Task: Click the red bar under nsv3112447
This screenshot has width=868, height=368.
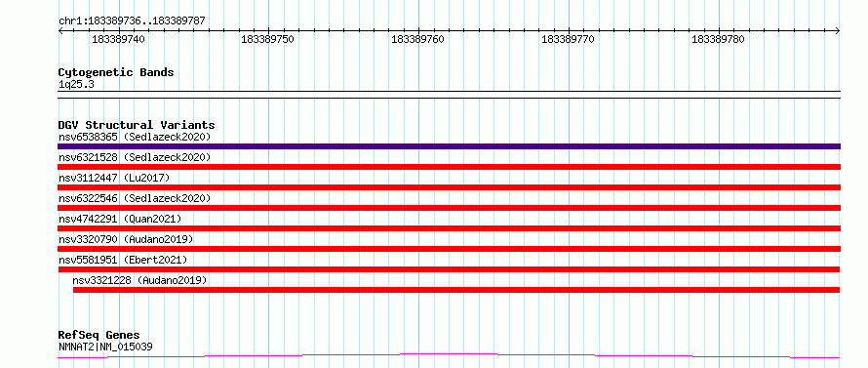Action: coord(449,187)
